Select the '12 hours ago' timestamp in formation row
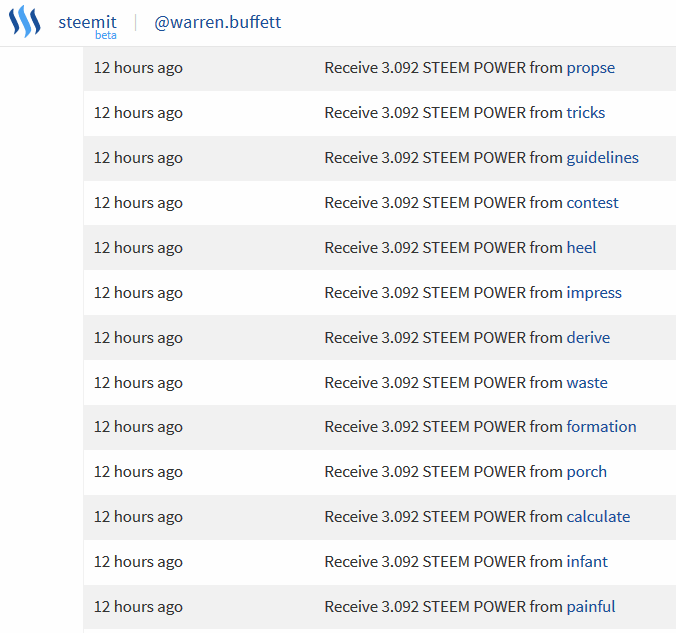The image size is (676, 633). (138, 427)
